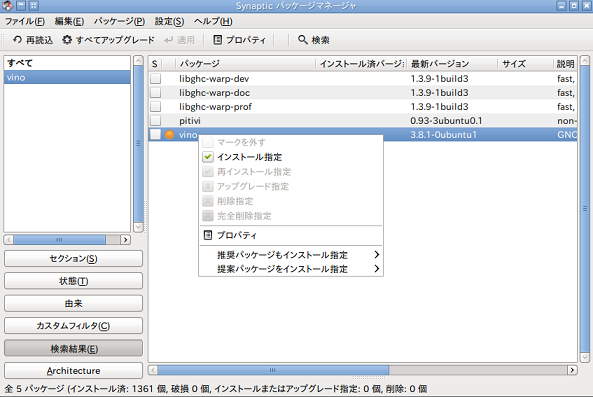Click the properties icon in context menu
The image size is (593, 397).
(x=208, y=235)
